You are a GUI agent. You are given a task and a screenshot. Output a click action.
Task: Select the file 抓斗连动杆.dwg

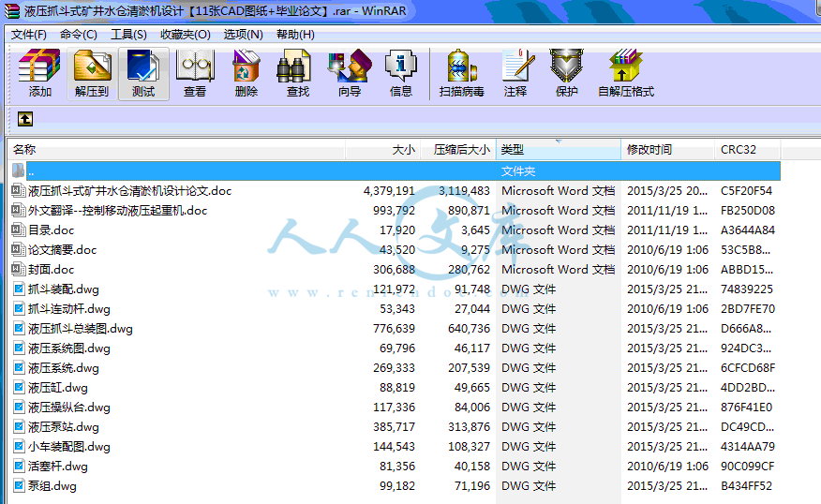pyautogui.click(x=69, y=309)
